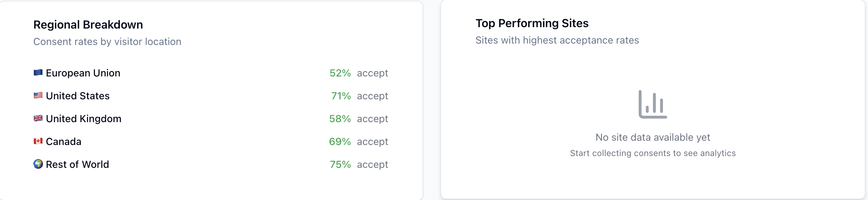Click the globe icon for Rest of World
Image resolution: width=868 pixels, height=200 pixels.
coord(38,164)
